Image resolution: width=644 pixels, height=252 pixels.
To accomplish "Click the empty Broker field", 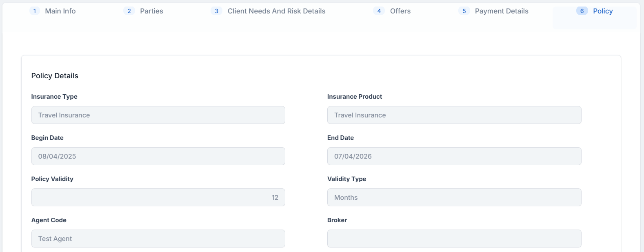I will pos(454,239).
